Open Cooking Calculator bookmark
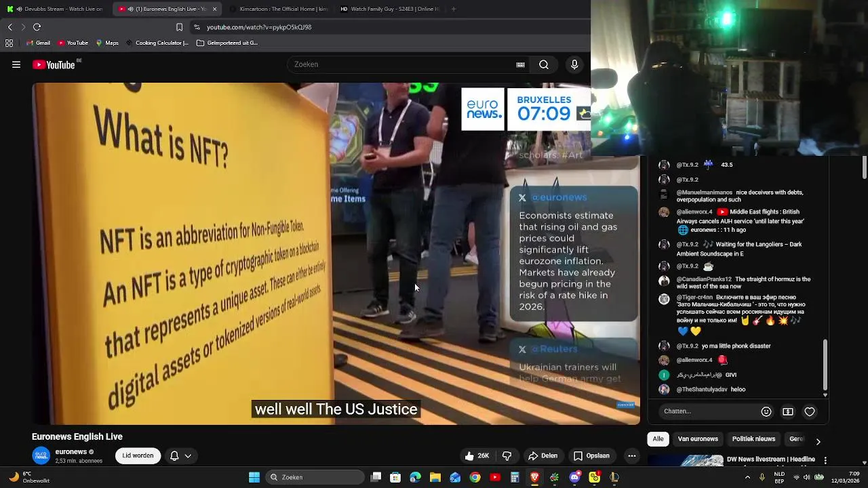The height and width of the screenshot is (488, 868). [157, 43]
